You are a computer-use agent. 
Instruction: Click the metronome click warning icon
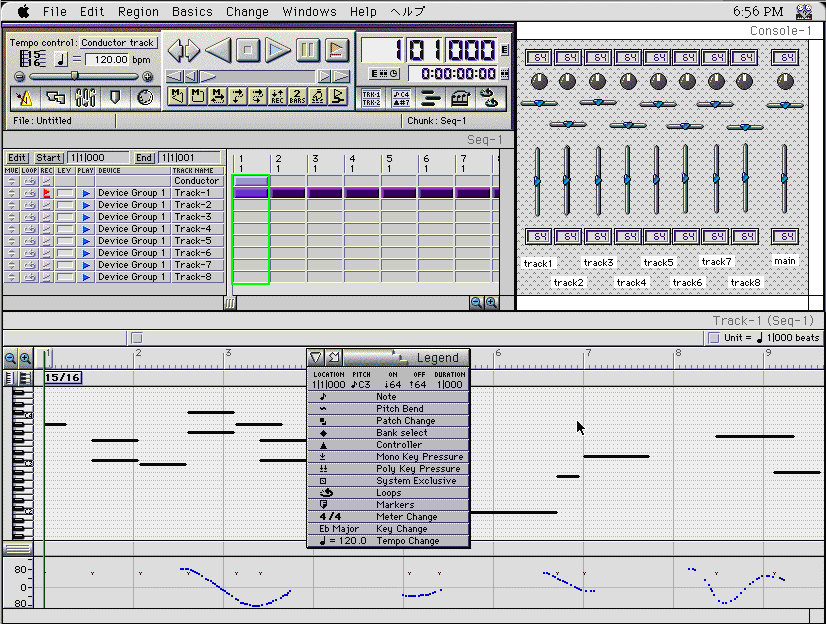coord(25,97)
